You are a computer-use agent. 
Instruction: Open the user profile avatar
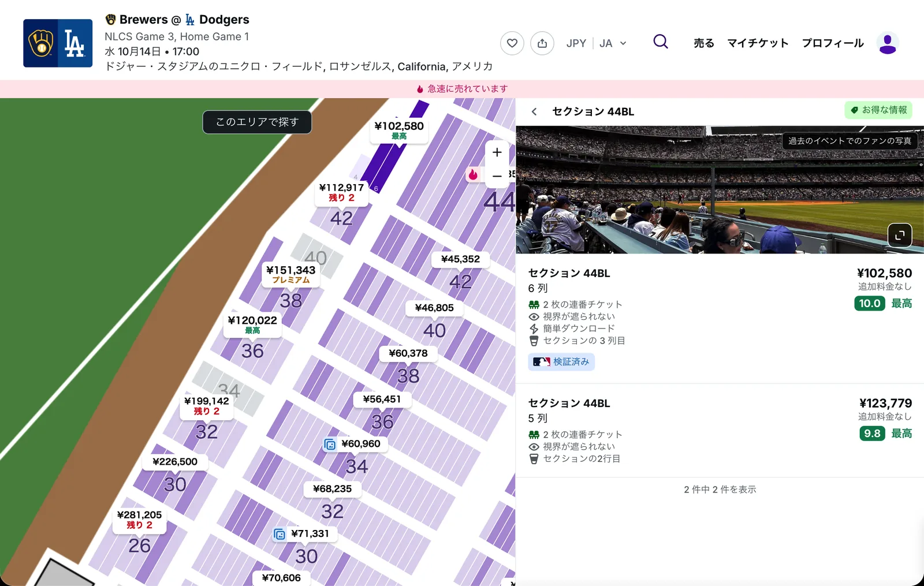coord(888,43)
